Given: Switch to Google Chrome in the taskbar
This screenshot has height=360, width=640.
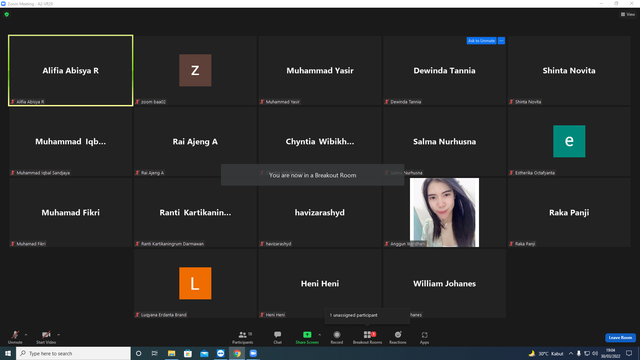Looking at the screenshot, I should (237, 353).
